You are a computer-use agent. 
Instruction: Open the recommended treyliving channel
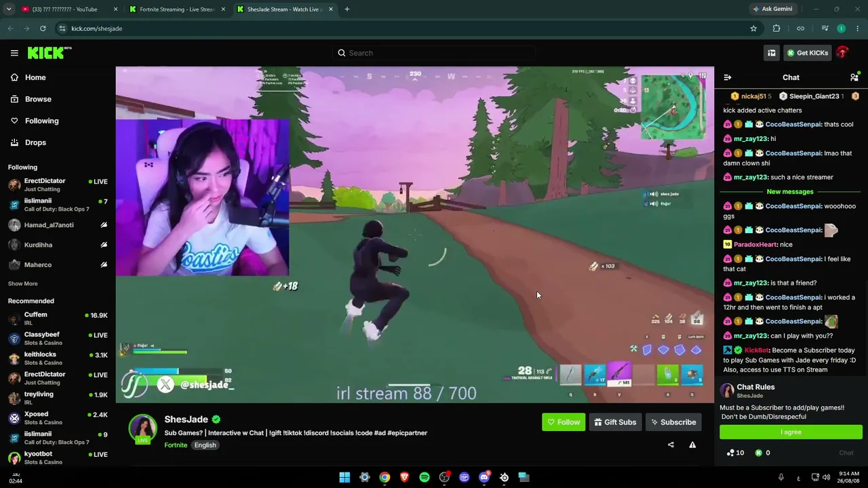[57, 398]
